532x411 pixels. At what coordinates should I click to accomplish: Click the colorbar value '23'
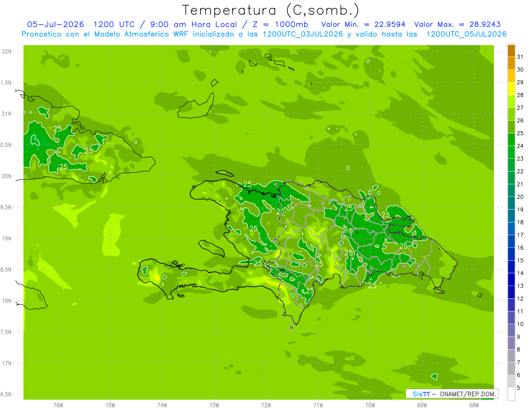(520, 159)
